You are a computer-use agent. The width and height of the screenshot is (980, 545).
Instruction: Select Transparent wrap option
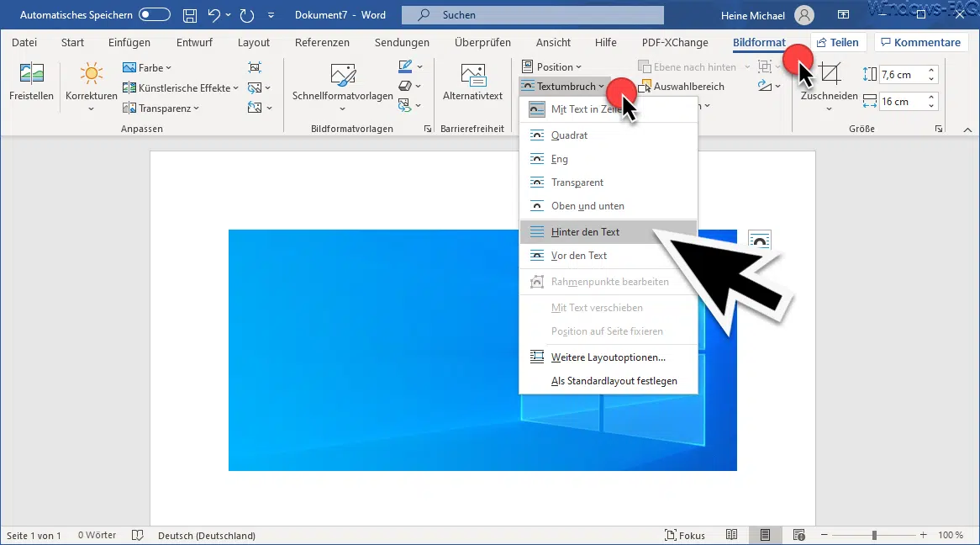609,183
